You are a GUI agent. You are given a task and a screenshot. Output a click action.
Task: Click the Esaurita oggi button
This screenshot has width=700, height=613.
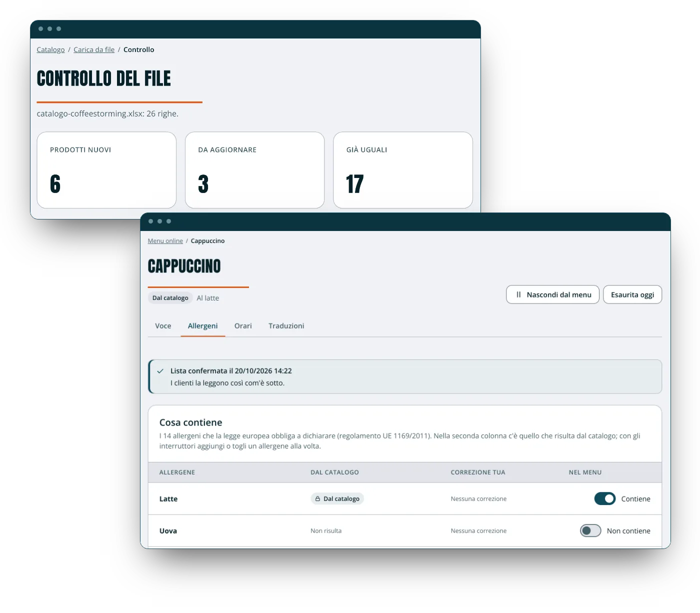(x=632, y=294)
